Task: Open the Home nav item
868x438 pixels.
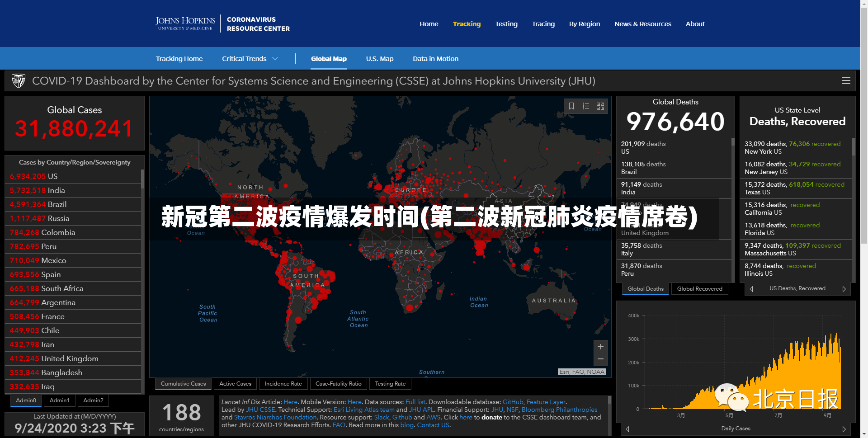Action: [429, 24]
